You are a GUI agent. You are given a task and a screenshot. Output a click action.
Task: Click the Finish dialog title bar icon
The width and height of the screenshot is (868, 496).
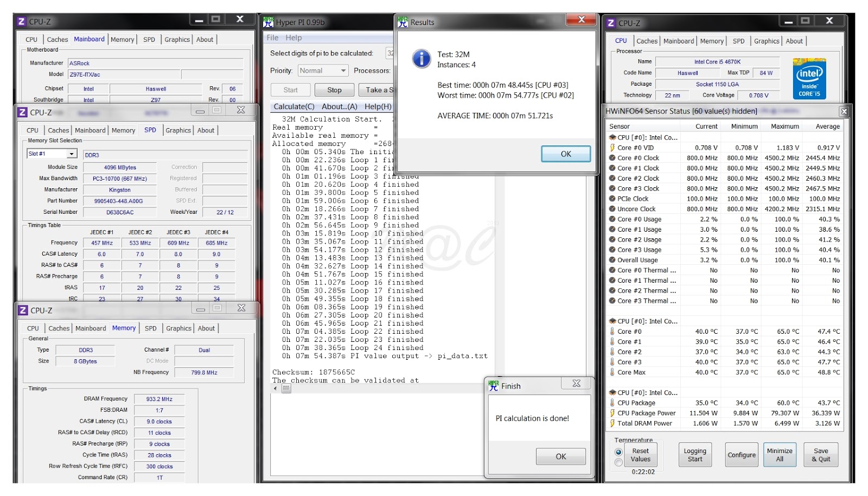coord(494,385)
